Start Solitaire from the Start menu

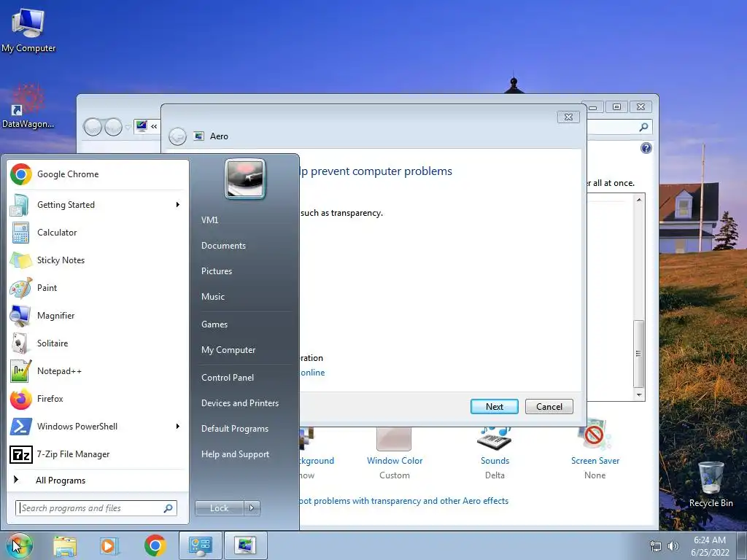[x=98, y=343]
